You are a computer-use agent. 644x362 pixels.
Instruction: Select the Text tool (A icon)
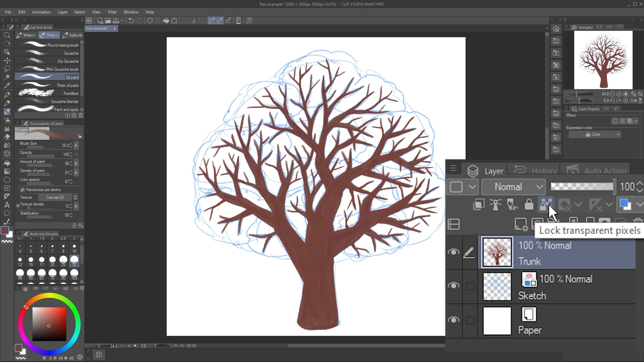pos(7,205)
